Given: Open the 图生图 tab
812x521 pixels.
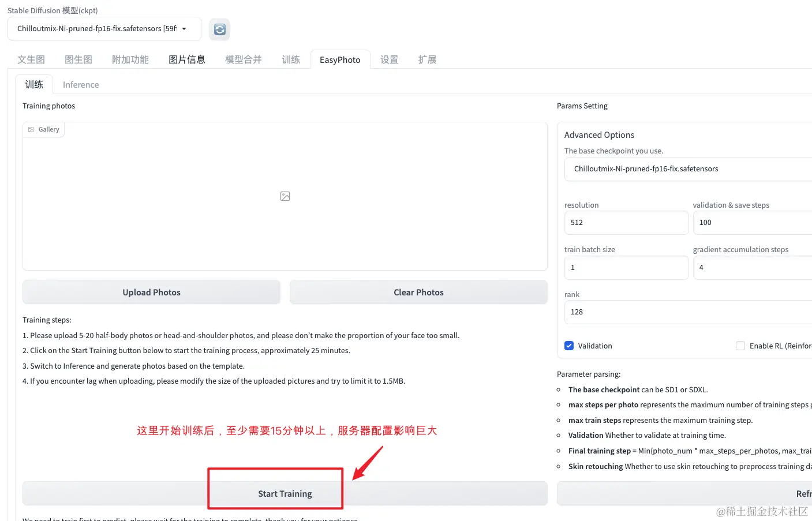Looking at the screenshot, I should click(x=78, y=59).
